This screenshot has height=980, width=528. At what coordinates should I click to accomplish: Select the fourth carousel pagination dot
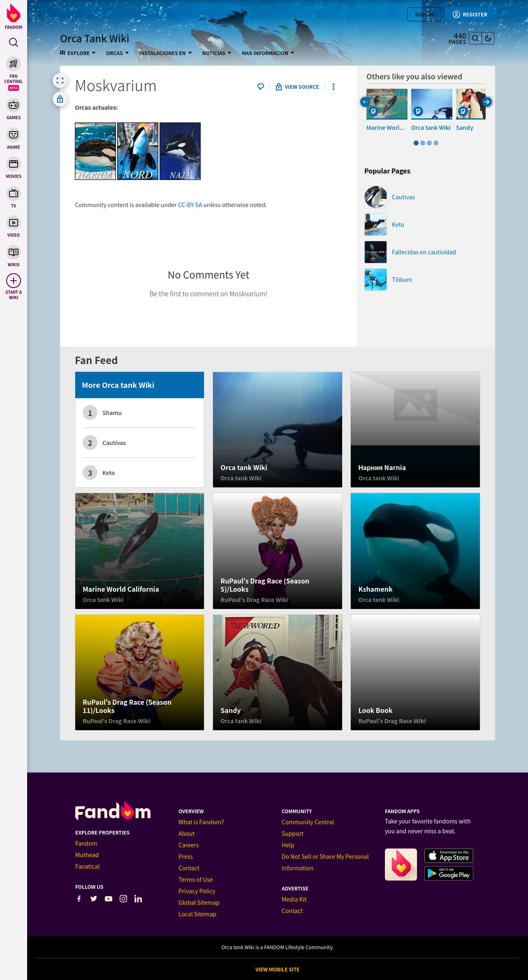[x=436, y=143]
